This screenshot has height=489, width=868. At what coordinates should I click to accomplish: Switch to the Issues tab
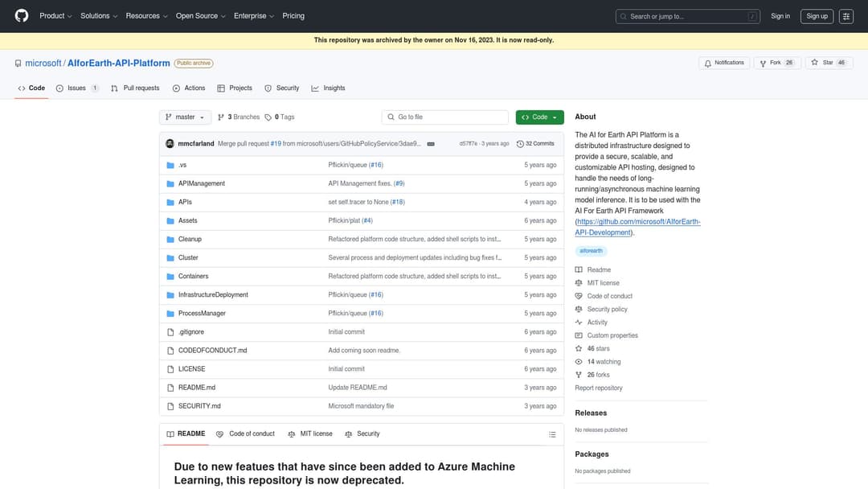click(x=77, y=88)
